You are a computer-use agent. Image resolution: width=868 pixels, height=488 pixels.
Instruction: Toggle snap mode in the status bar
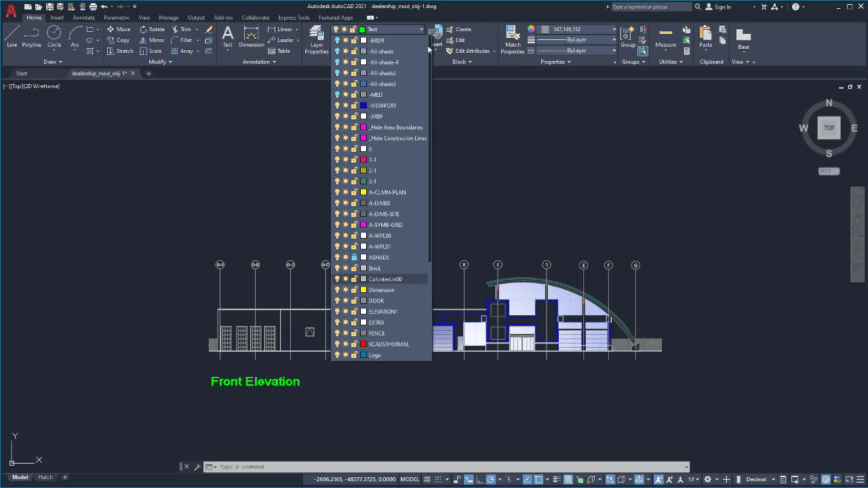click(x=439, y=479)
